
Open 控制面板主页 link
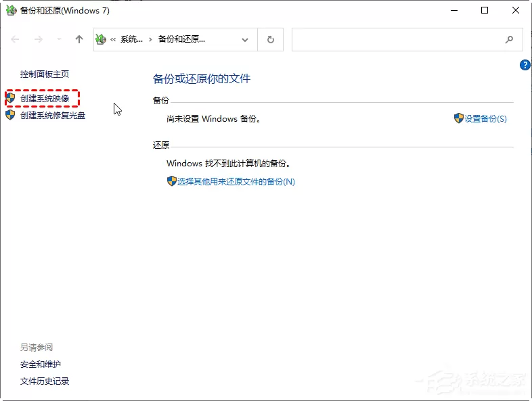pyautogui.click(x=45, y=74)
